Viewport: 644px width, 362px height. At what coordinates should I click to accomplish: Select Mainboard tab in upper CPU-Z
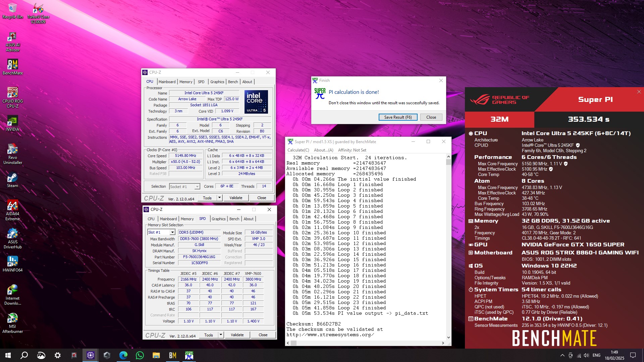tap(167, 82)
